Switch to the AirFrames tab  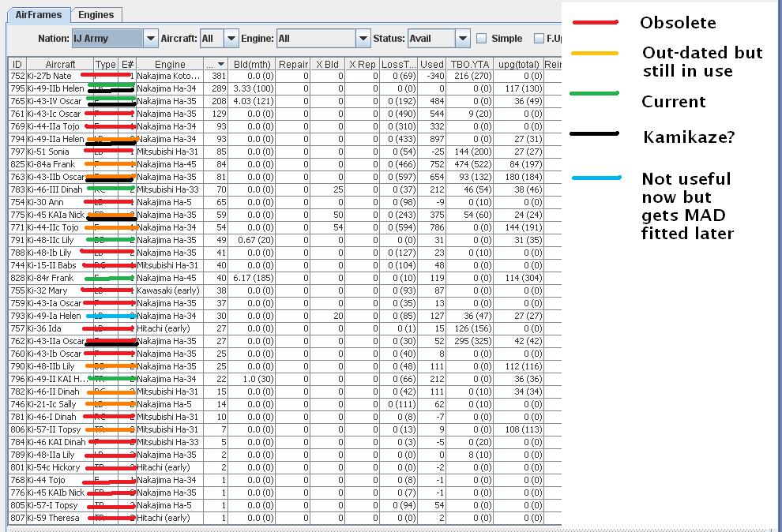click(39, 15)
